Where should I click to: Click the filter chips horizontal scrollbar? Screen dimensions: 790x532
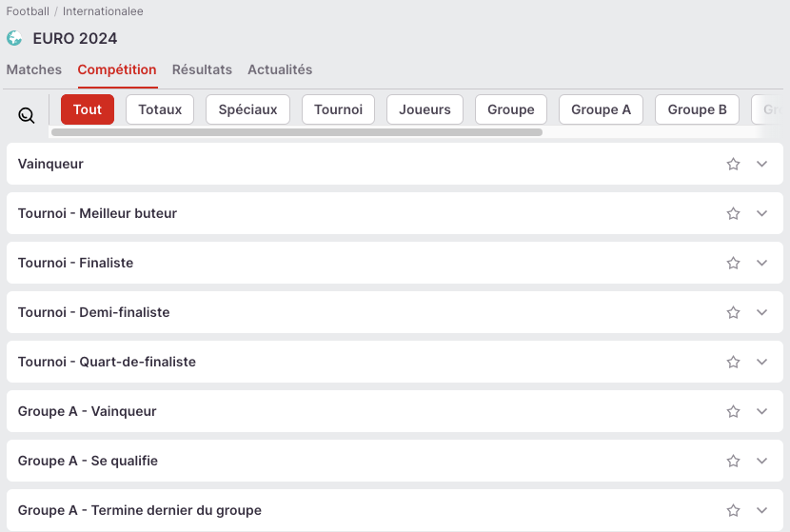pos(297,132)
